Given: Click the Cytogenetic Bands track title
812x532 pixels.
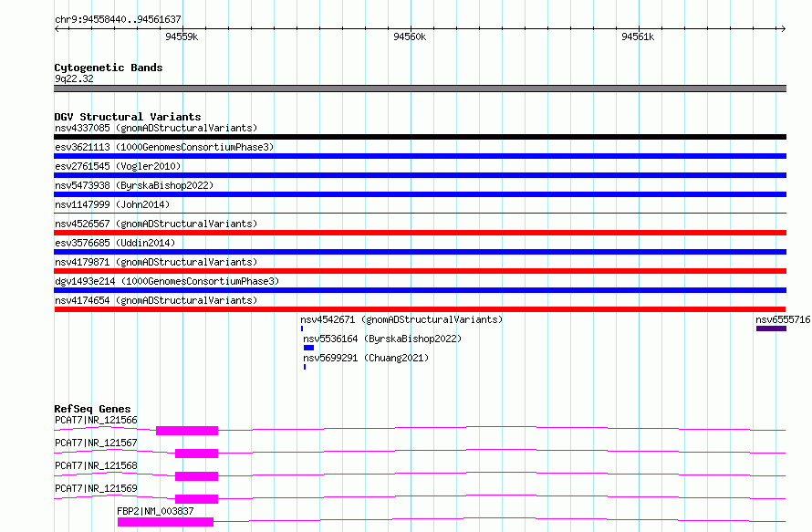Looking at the screenshot, I should tap(109, 68).
